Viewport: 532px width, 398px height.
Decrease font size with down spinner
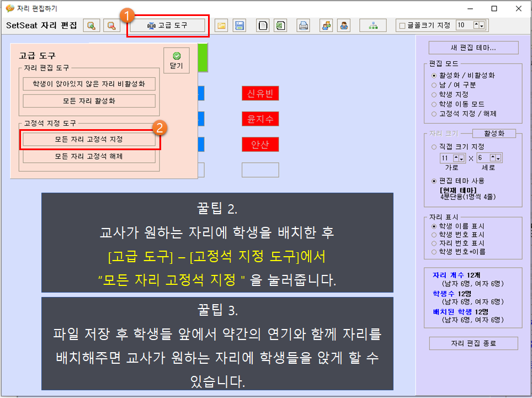coord(482,25)
